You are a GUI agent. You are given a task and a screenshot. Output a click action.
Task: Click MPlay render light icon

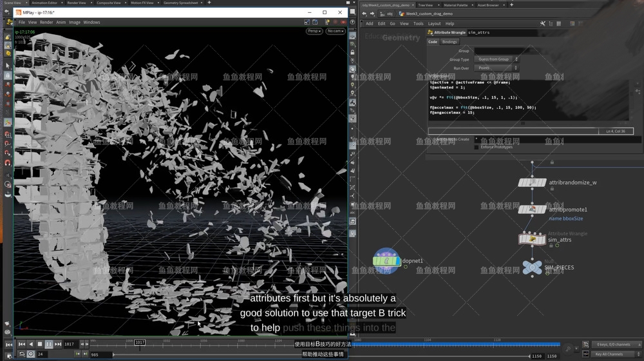pos(327,22)
